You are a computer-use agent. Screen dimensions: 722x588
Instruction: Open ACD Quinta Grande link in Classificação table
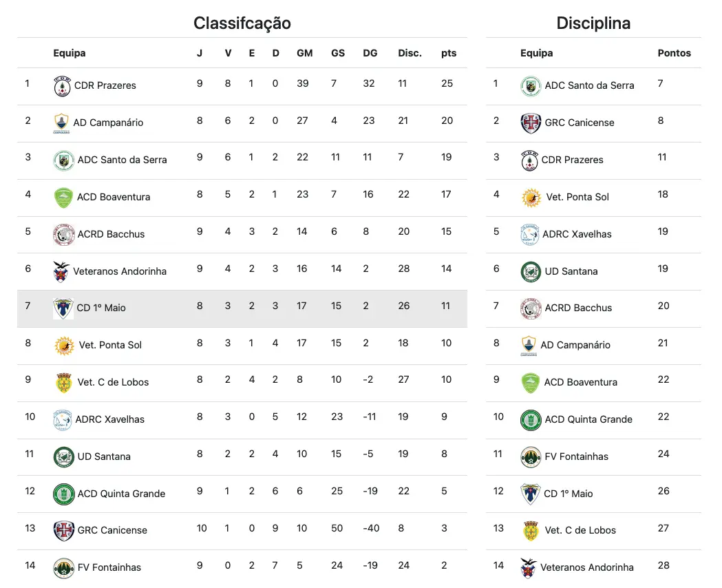(121, 494)
